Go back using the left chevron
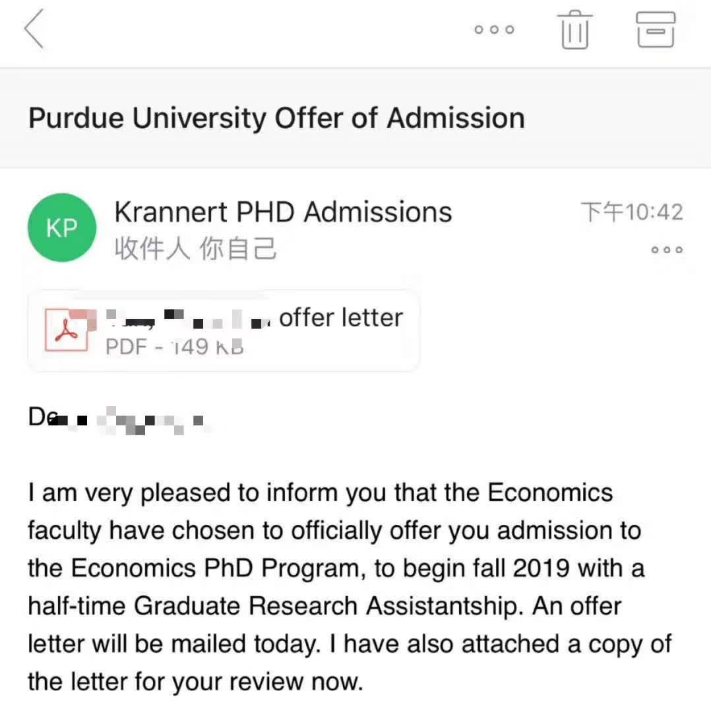The height and width of the screenshot is (728, 711). 34,30
